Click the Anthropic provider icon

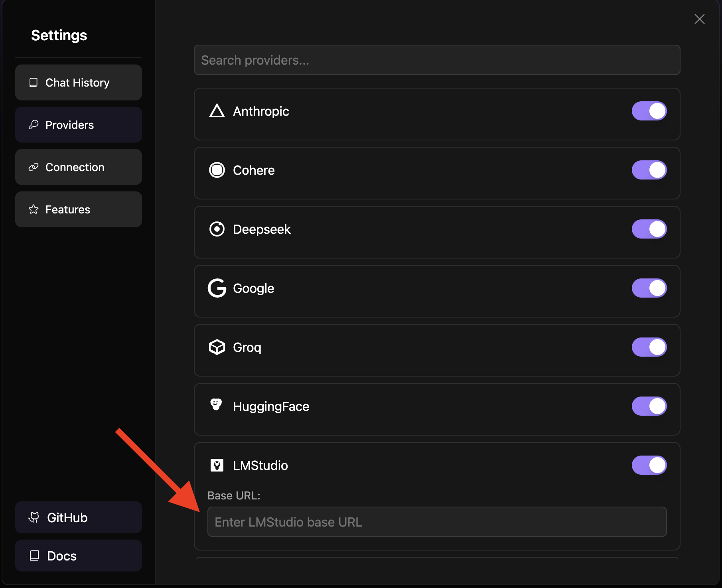tap(217, 111)
